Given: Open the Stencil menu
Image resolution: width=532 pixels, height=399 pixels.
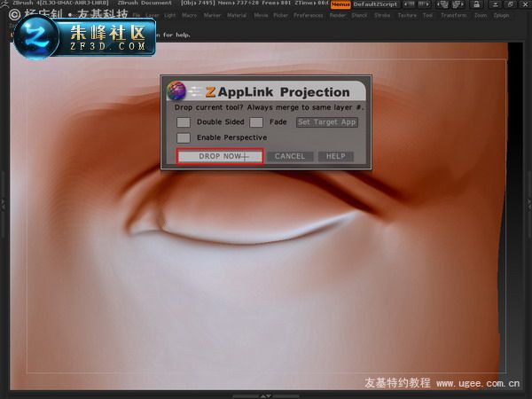Looking at the screenshot, I should click(x=359, y=15).
